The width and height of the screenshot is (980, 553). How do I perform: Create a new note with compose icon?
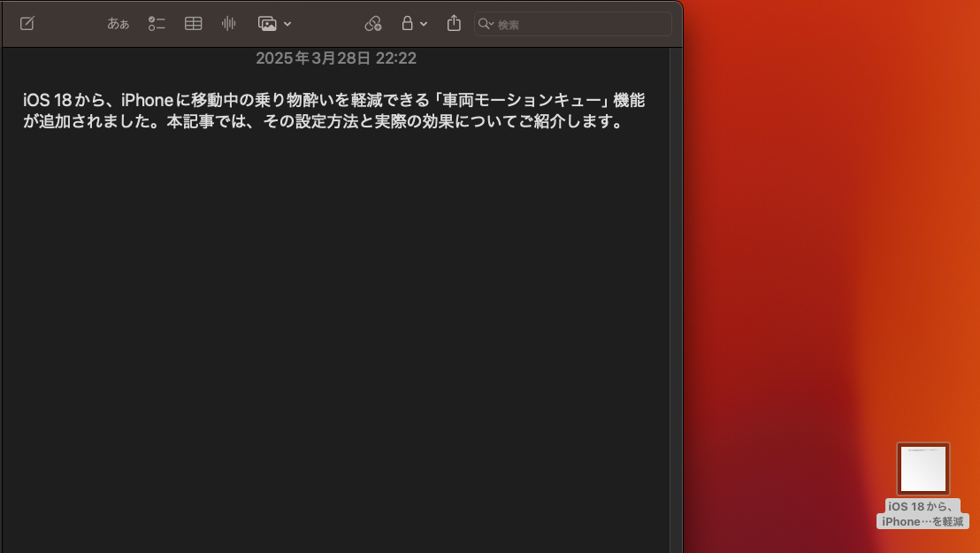tap(27, 24)
